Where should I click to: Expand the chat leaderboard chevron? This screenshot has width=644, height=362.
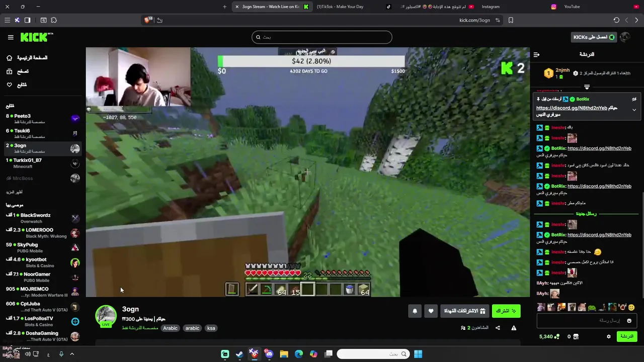[x=587, y=87]
